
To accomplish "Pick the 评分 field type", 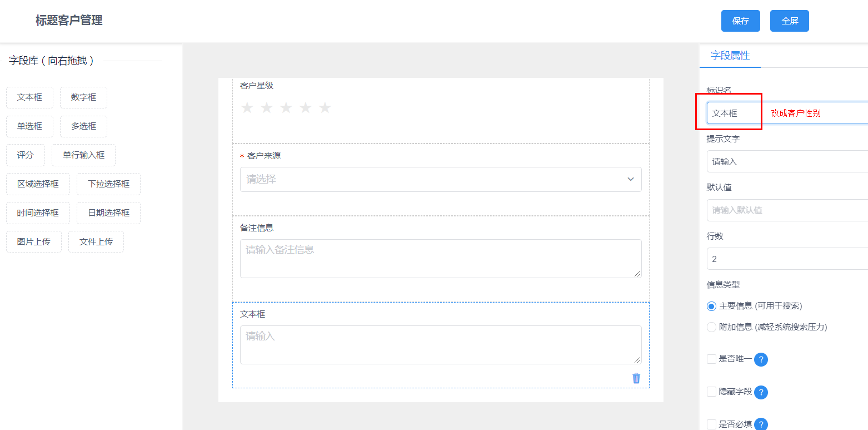I will tap(26, 155).
